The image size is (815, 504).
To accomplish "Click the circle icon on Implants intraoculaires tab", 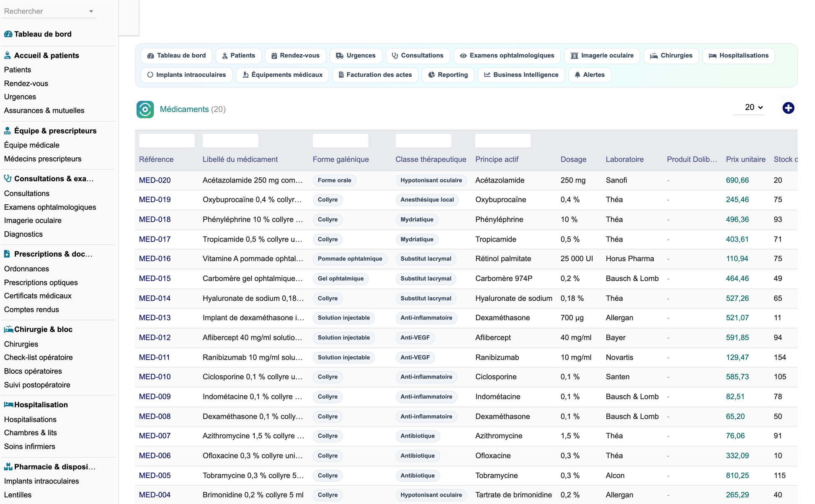I will (x=150, y=75).
